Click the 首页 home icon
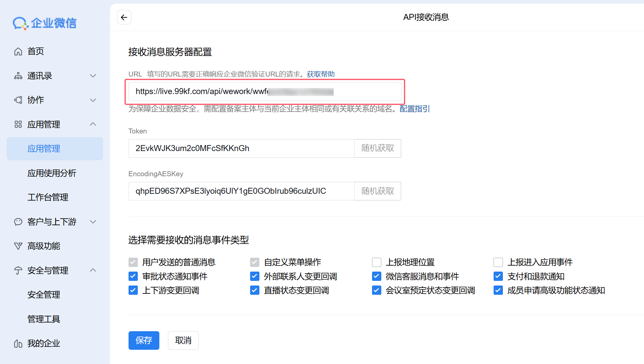The width and height of the screenshot is (644, 364). click(x=18, y=51)
